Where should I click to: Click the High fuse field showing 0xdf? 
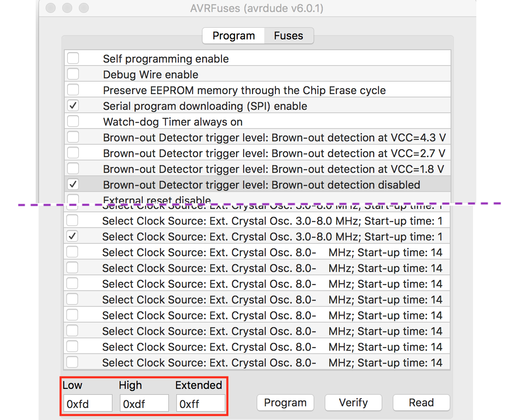pyautogui.click(x=144, y=403)
